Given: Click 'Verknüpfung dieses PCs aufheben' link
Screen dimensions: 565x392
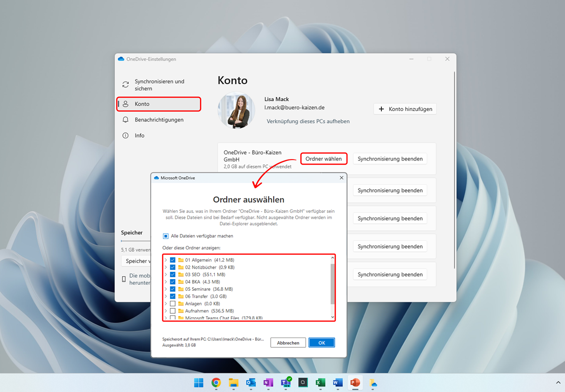Looking at the screenshot, I should [x=308, y=121].
